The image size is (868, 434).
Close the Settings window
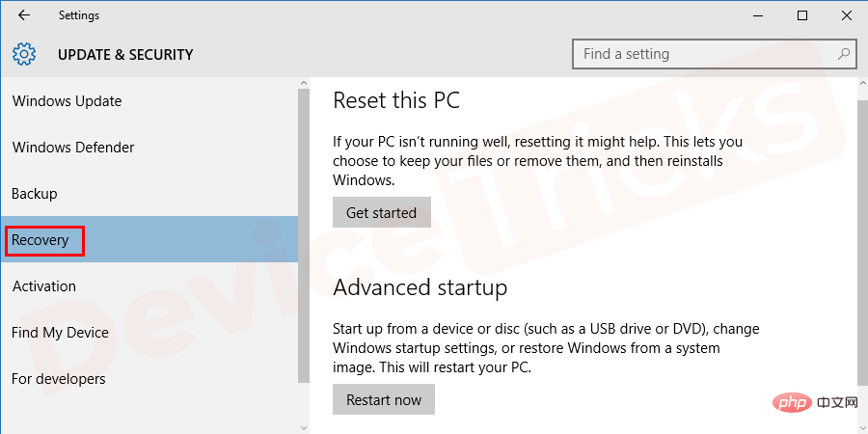[847, 15]
